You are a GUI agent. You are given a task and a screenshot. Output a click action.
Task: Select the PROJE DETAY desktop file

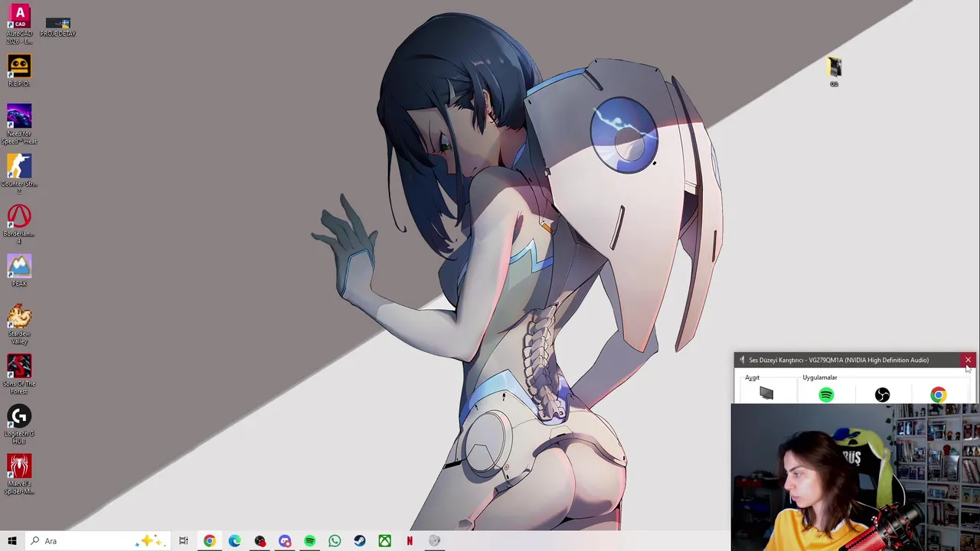pyautogui.click(x=57, y=28)
